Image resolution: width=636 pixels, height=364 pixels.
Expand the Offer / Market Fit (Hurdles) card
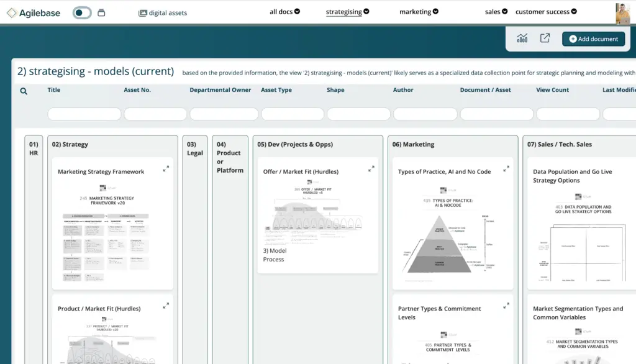point(371,168)
